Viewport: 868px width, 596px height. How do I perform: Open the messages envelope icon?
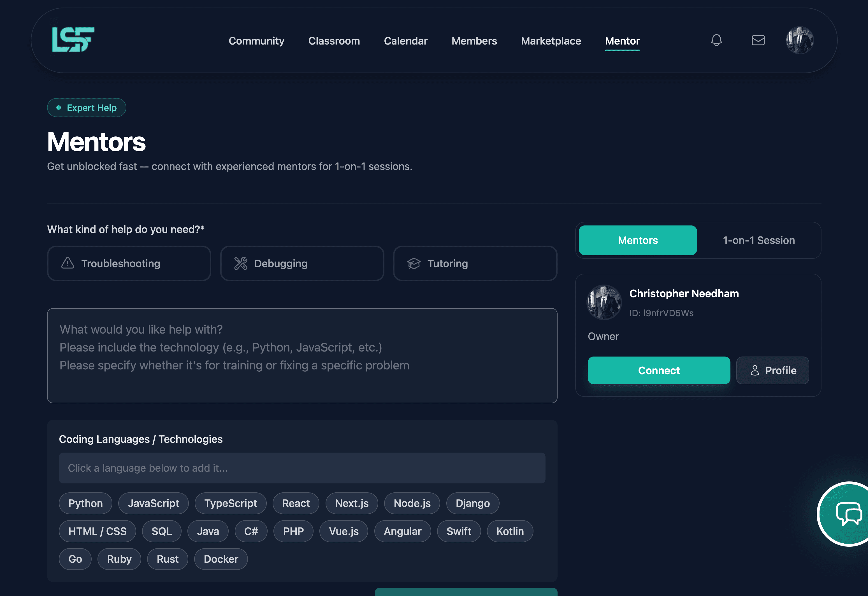point(758,40)
